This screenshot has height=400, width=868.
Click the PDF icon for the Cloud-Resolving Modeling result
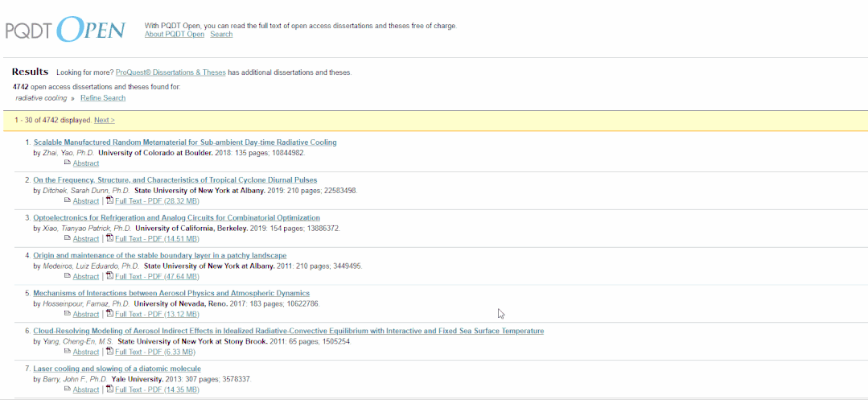[110, 352]
